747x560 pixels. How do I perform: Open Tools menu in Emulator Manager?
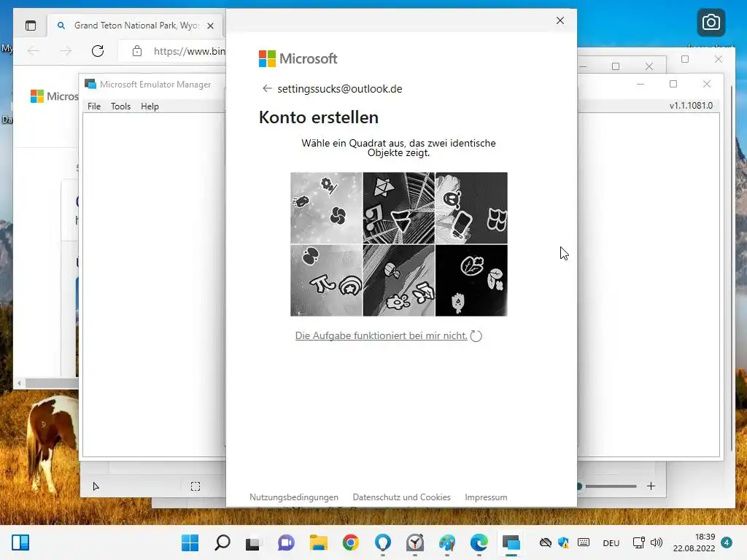120,106
